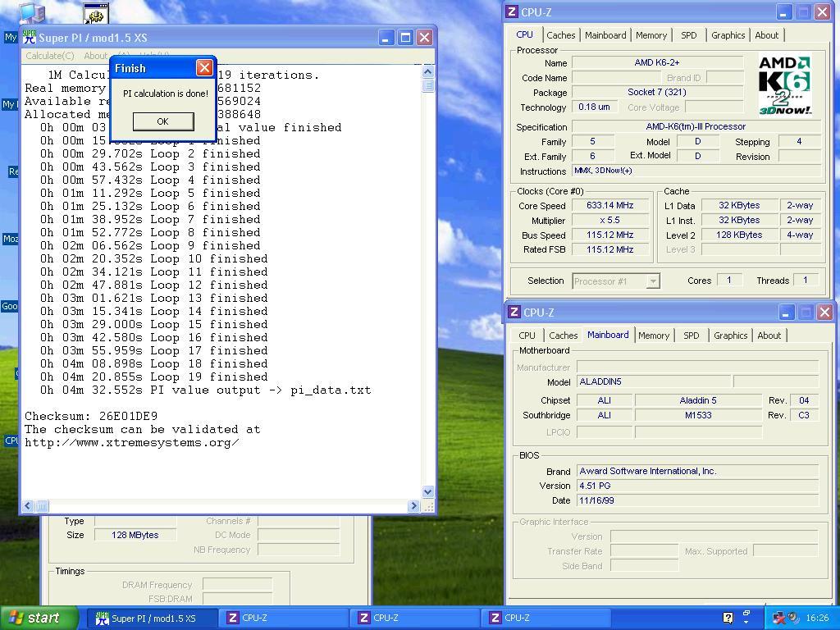Click the top CPU-Z window's Z title icon
The height and width of the screenshot is (630, 840).
(x=512, y=11)
